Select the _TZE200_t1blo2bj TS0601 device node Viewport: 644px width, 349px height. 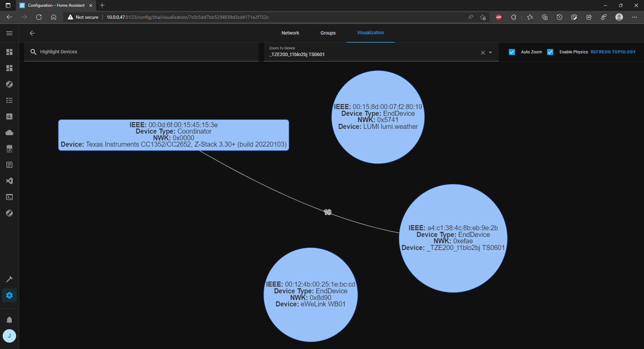(x=453, y=238)
